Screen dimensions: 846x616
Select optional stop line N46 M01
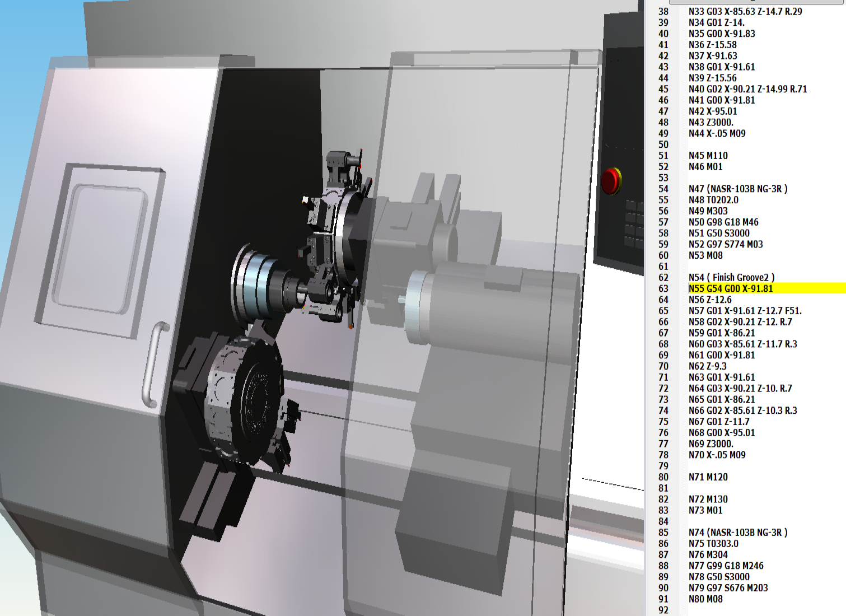click(705, 167)
